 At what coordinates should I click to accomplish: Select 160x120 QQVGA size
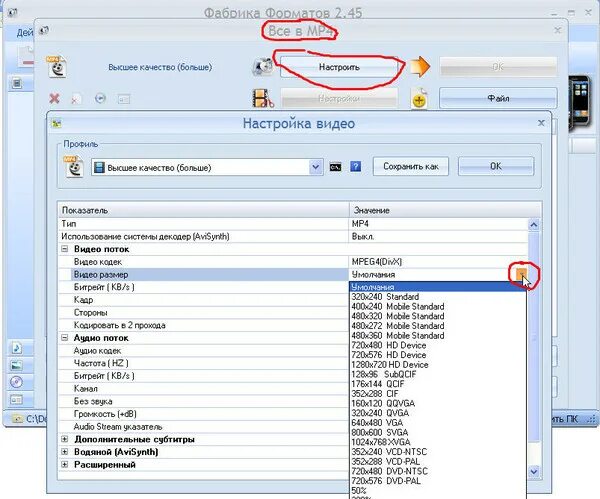pyautogui.click(x=438, y=403)
